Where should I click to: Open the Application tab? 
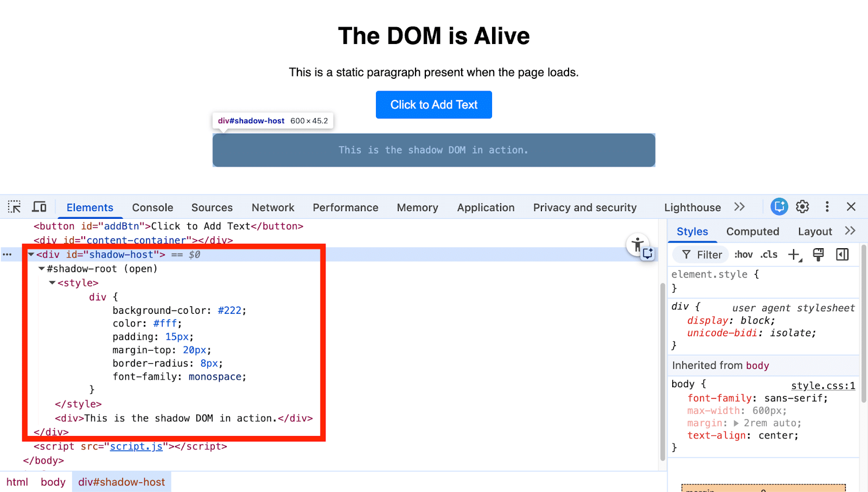[486, 207]
